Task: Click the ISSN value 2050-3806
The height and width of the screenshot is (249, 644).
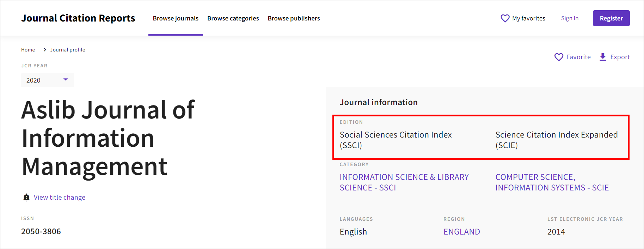Action: click(x=41, y=231)
